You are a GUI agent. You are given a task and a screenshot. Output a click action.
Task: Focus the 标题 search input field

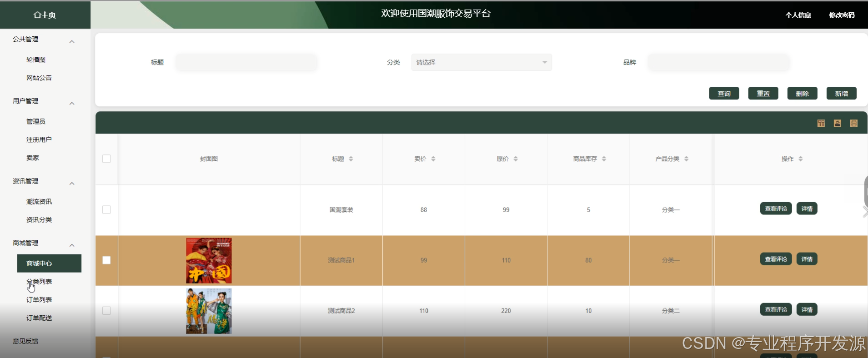246,62
